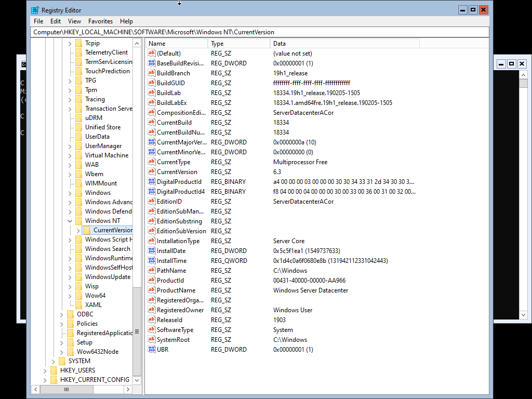Select the HKEY_CURRENT_CONFIG folder icon
Image resolution: width=532 pixels, height=399 pixels.
click(x=54, y=380)
